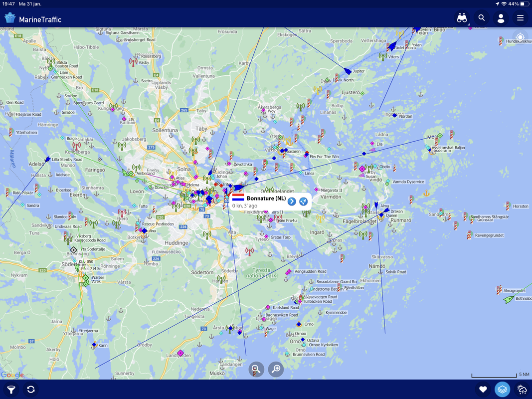
Task: Select the Karin vessel marker
Action: point(94,345)
